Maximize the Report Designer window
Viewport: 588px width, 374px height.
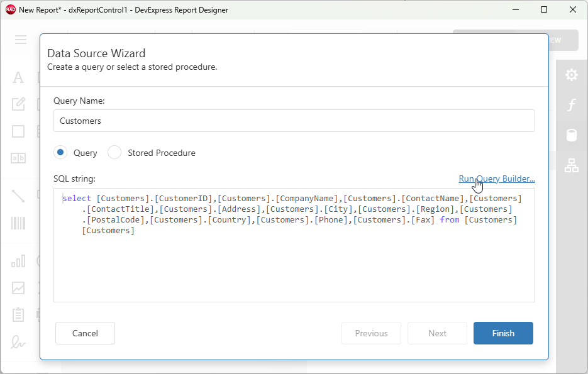click(x=544, y=10)
